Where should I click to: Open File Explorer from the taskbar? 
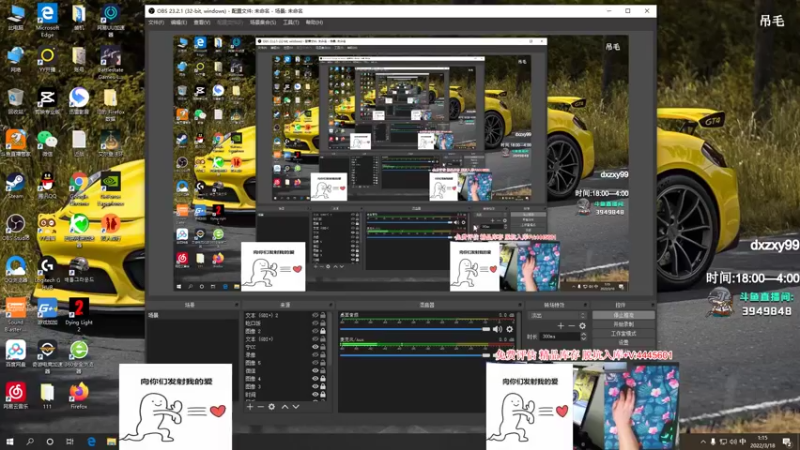[111, 442]
